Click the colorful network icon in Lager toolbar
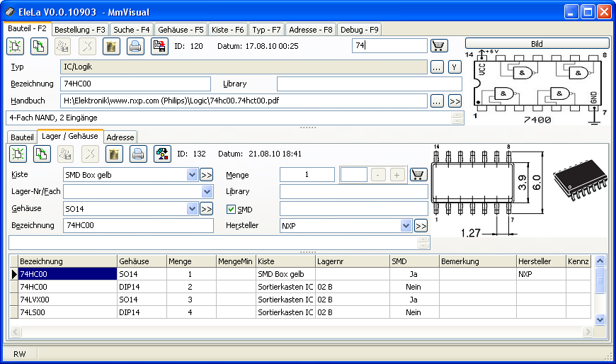The width and height of the screenshot is (616, 364). [x=162, y=154]
